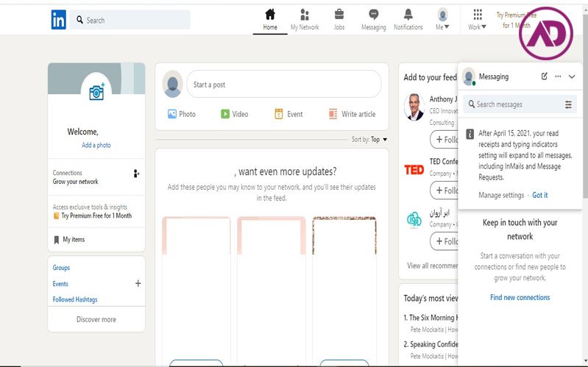This screenshot has height=367, width=588.
Task: Expand the Me profile menu
Action: pos(442,20)
